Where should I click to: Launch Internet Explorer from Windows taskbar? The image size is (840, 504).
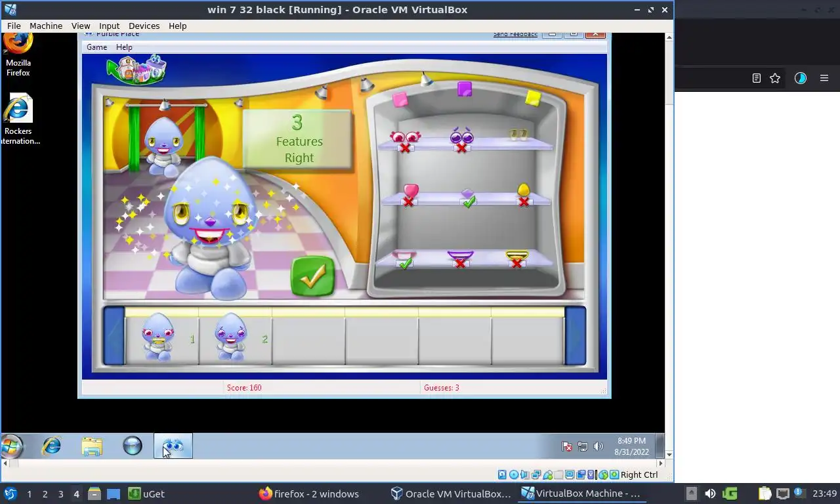(x=51, y=446)
